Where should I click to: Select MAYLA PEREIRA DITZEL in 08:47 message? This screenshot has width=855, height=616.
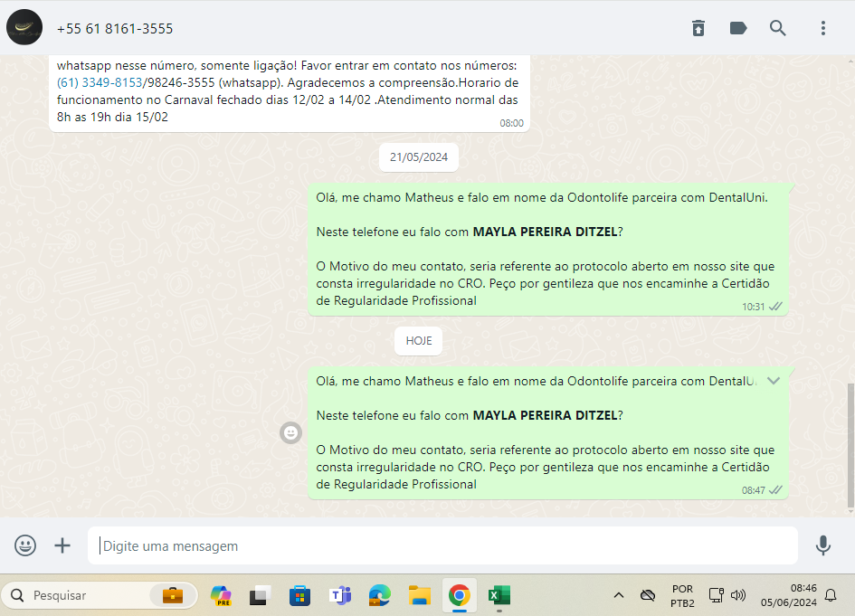[x=545, y=415]
